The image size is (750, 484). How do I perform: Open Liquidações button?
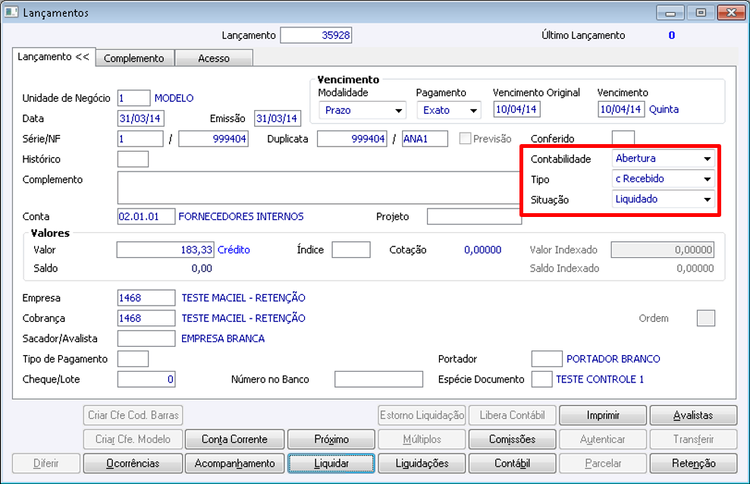421,463
